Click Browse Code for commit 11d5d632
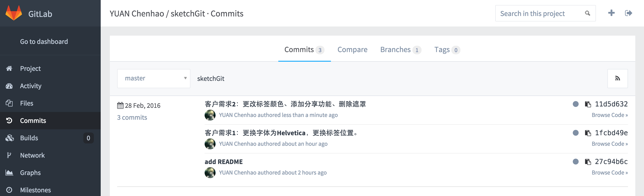 pyautogui.click(x=609, y=115)
